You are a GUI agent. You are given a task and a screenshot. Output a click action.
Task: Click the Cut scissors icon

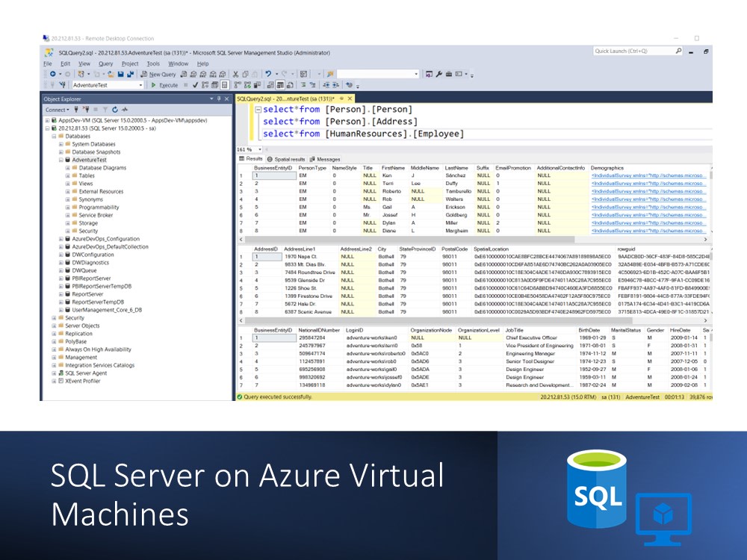(235, 74)
